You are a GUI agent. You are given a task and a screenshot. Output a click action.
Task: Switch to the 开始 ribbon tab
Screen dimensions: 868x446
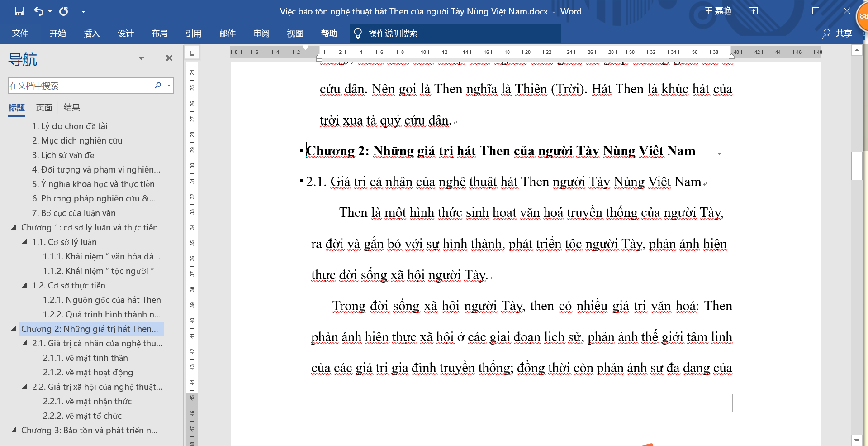coord(58,34)
